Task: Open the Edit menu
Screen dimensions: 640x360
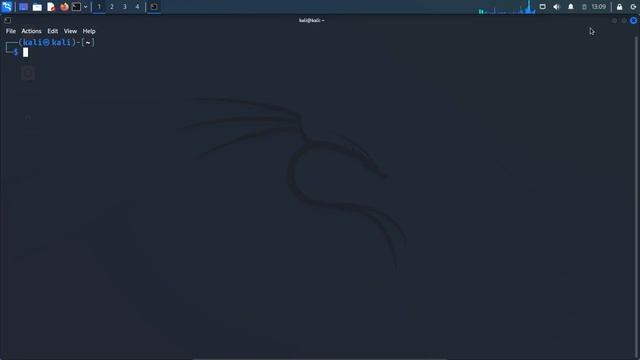Action: coord(53,31)
